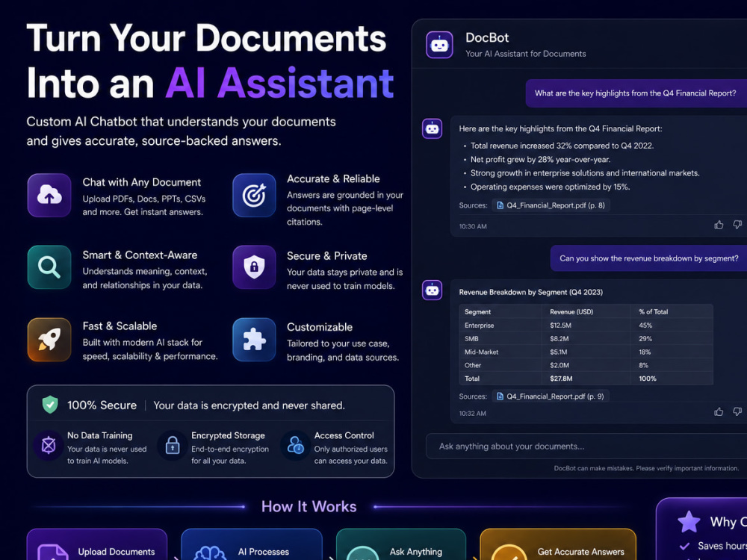This screenshot has width=747, height=560.
Task: Click the rocket icon beside Fast & Scalable
Action: (x=49, y=340)
